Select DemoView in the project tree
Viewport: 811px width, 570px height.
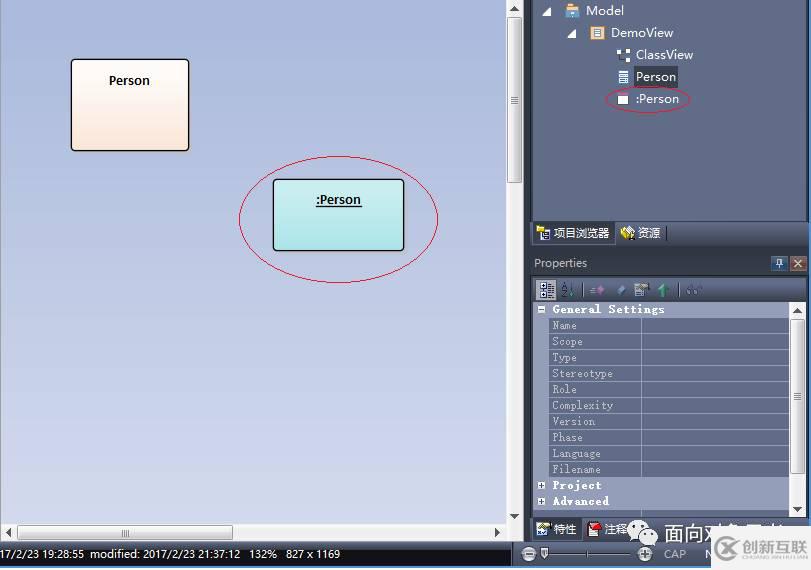[642, 33]
